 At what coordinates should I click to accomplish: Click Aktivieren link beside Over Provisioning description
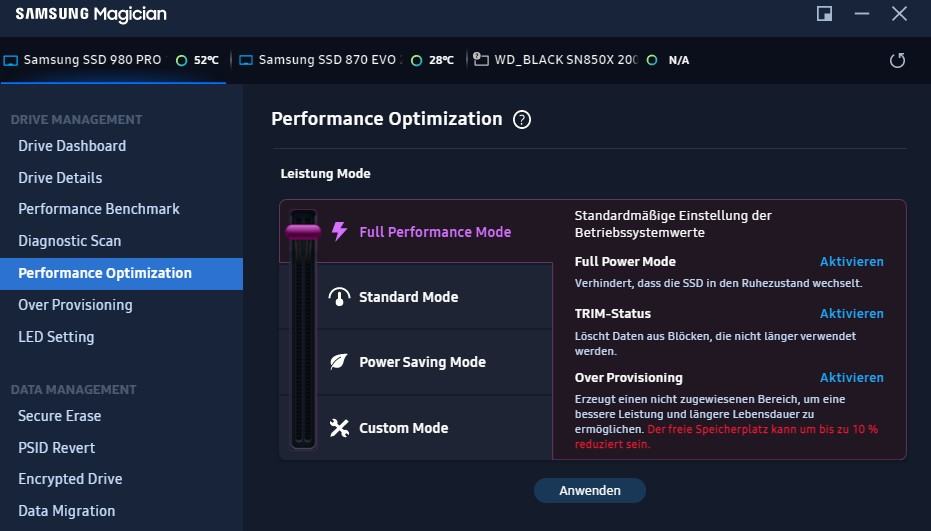click(x=851, y=378)
